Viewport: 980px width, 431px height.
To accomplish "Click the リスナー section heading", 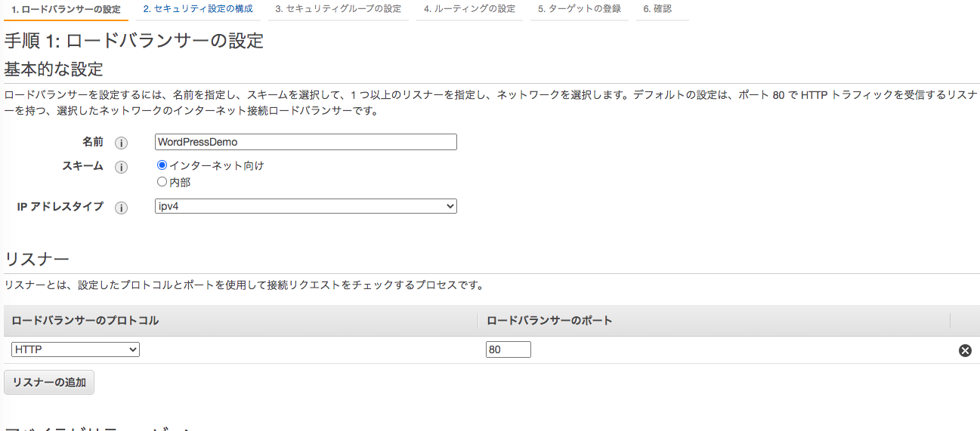I will [37, 259].
